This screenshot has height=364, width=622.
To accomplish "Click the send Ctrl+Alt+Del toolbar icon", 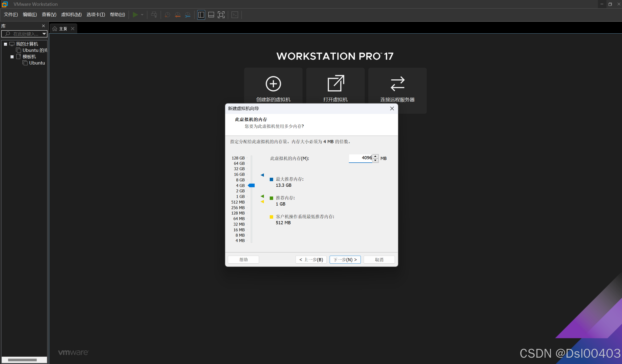I will click(154, 15).
